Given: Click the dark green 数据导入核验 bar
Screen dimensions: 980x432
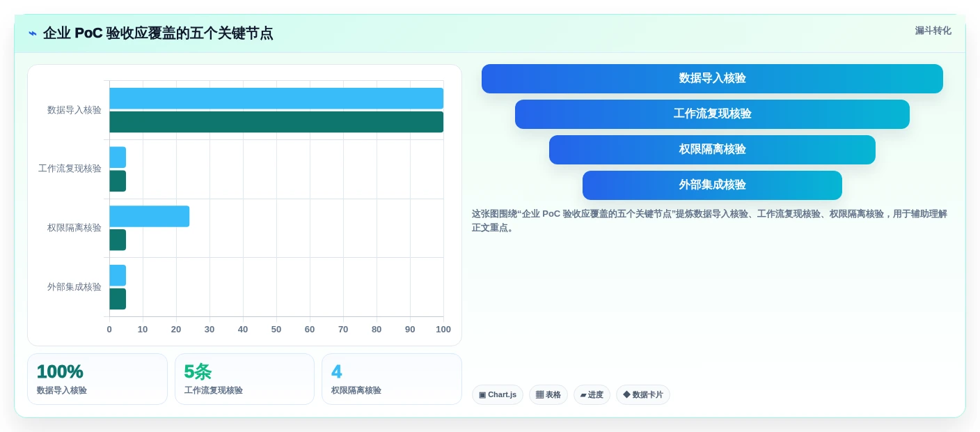Looking at the screenshot, I should coord(276,122).
